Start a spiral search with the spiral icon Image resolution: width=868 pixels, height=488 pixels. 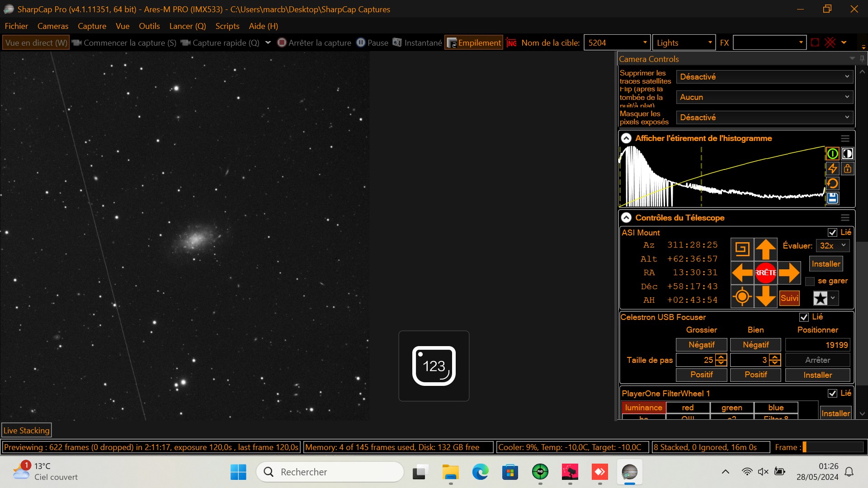742,249
